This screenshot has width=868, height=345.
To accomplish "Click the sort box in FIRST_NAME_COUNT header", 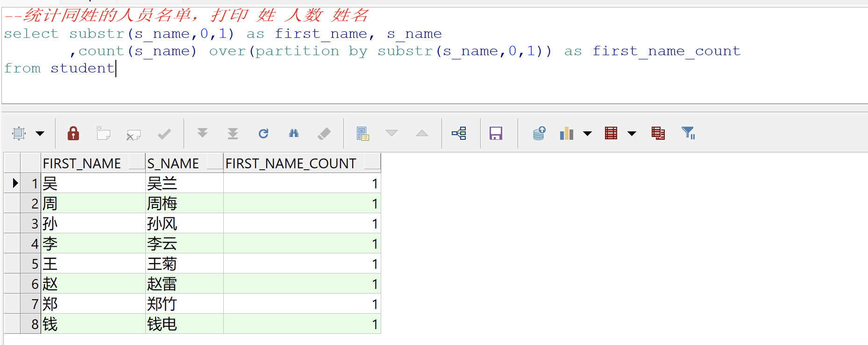I will point(372,161).
